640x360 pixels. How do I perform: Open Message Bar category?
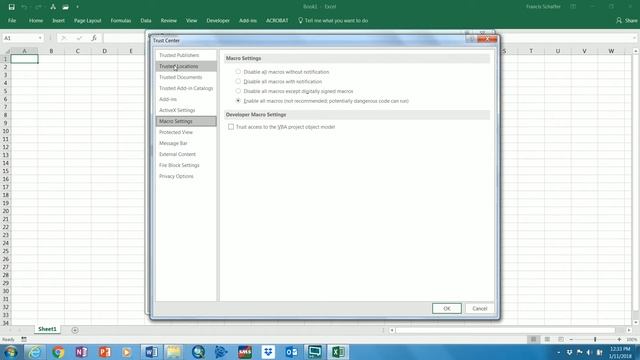coord(186,143)
